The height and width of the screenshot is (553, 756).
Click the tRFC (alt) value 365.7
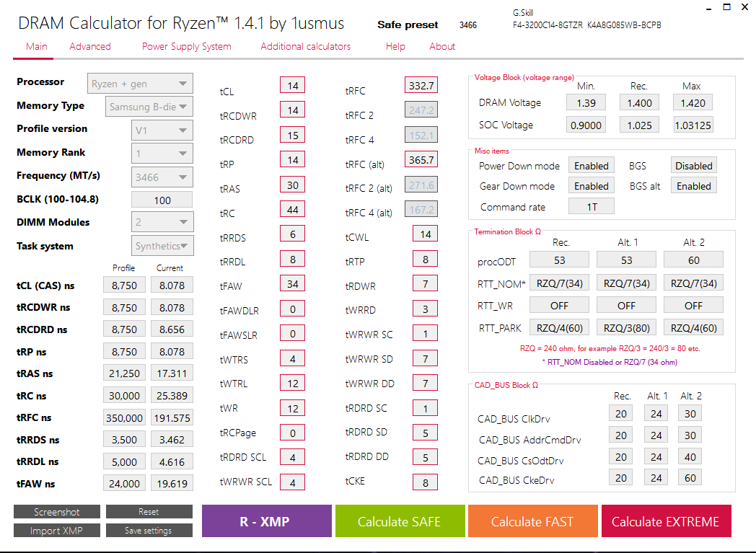(x=421, y=159)
